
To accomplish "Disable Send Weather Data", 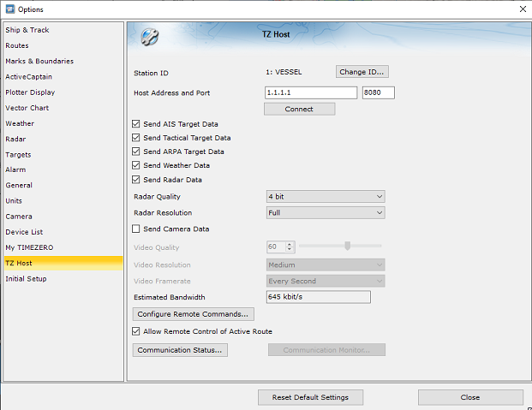I will [135, 165].
